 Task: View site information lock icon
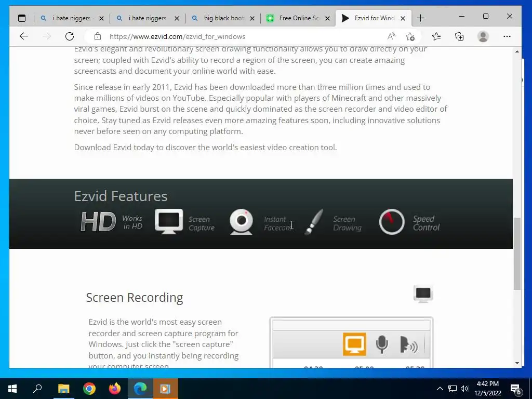pyautogui.click(x=98, y=36)
